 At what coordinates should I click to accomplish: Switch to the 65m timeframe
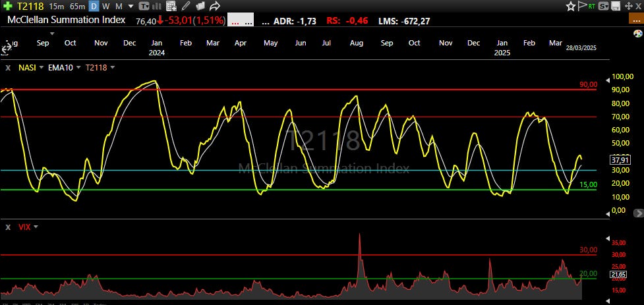[x=77, y=6]
